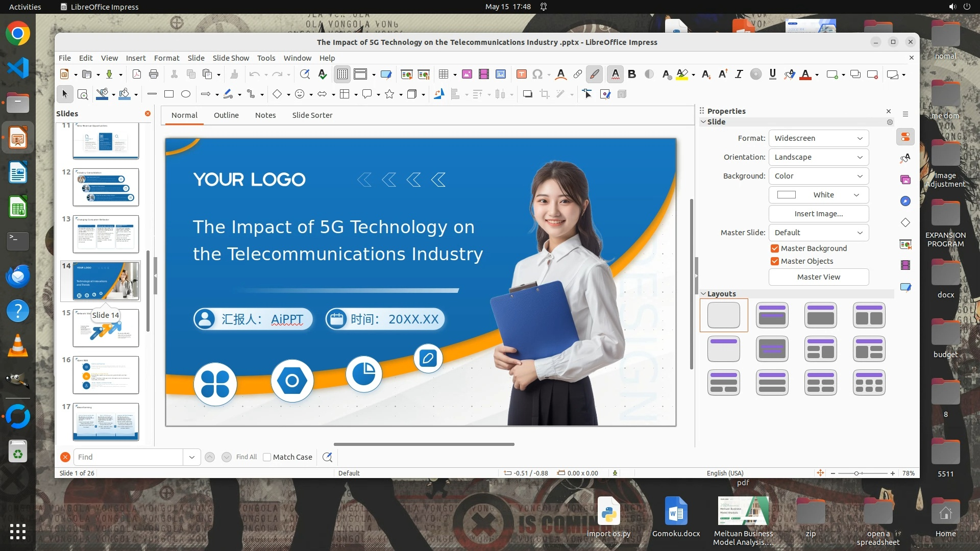Click the Print icon

coord(154,74)
